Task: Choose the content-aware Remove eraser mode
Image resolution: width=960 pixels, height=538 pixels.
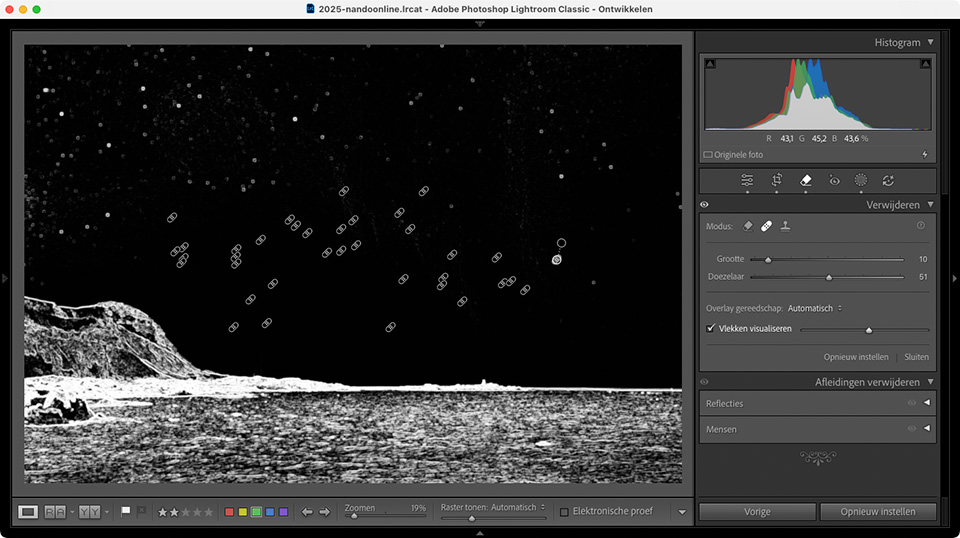Action: tap(748, 226)
